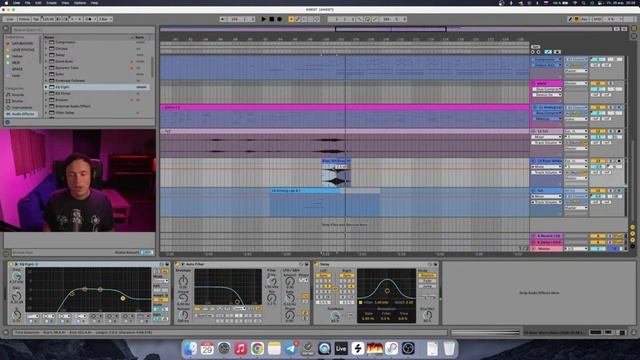The image size is (640, 360).
Task: Click the Auto Filter LFO Amount knob
Action: tap(290, 281)
